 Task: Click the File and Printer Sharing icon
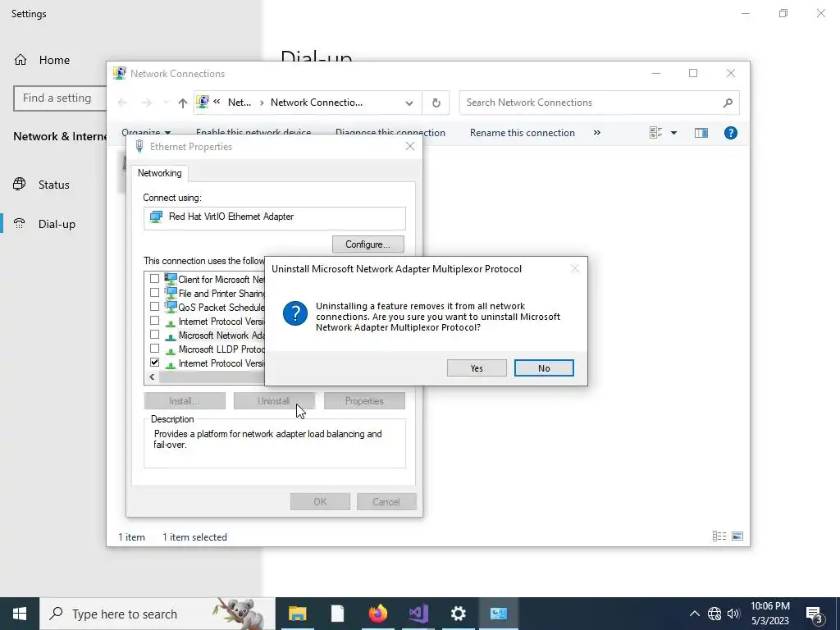(x=171, y=293)
